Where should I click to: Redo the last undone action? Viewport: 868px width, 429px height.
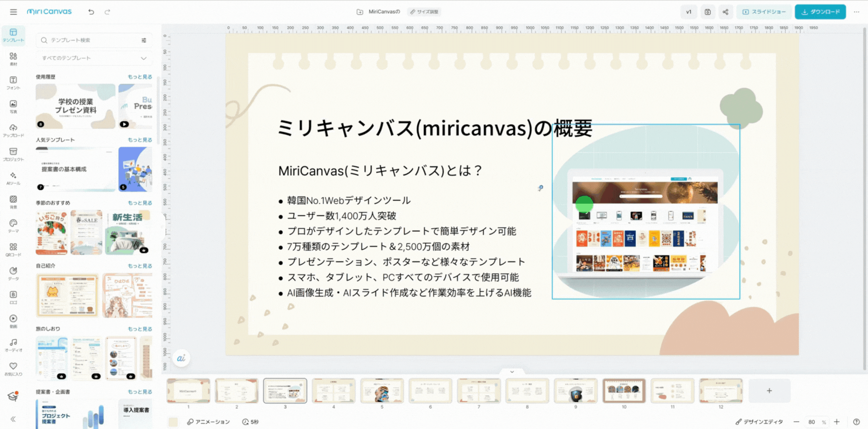click(x=107, y=12)
